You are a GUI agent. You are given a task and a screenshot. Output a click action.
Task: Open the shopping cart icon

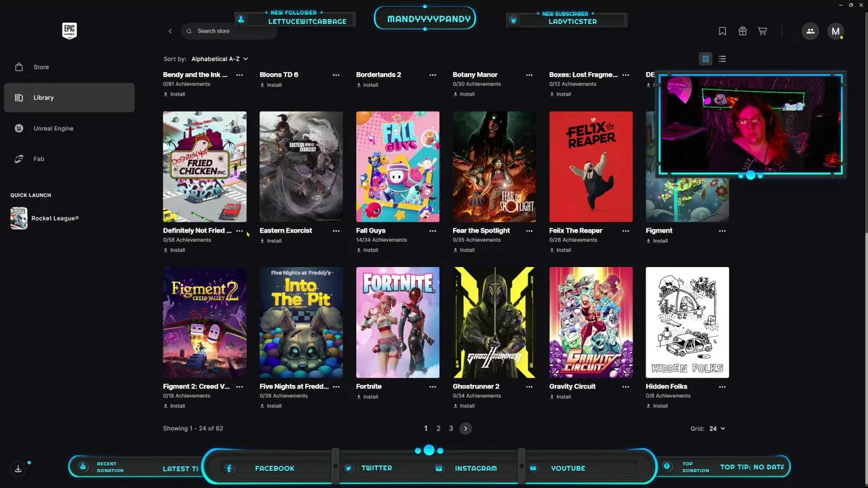pyautogui.click(x=762, y=31)
